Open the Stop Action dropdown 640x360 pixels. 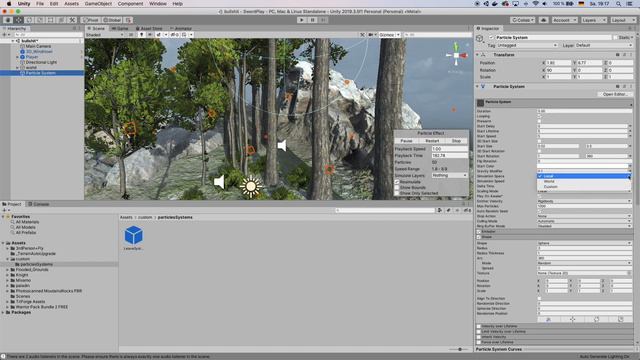[x=584, y=216]
